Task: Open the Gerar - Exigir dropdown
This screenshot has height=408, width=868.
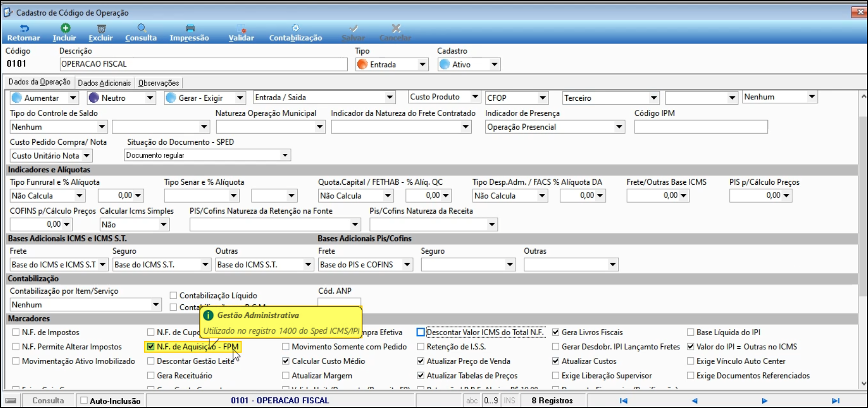Action: click(240, 98)
